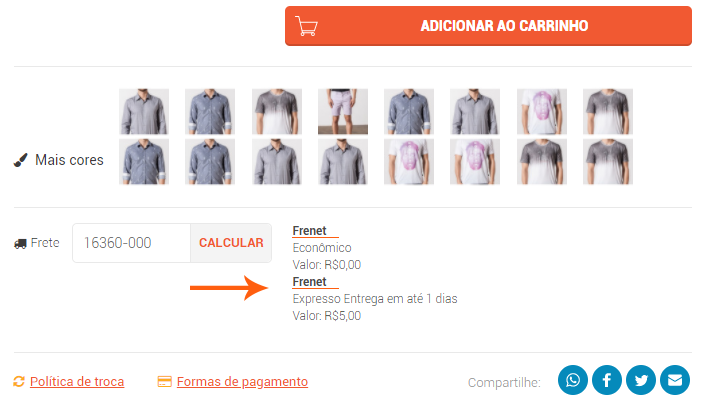Choose first gray shirt thumbnail in top row
Image resolution: width=704 pixels, height=405 pixels.
(x=144, y=111)
